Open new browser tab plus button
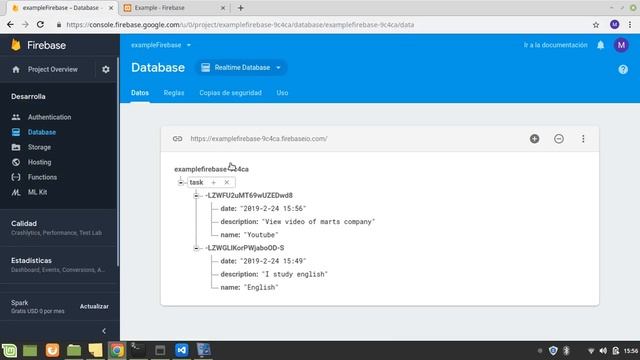The width and height of the screenshot is (640, 360). [240, 8]
